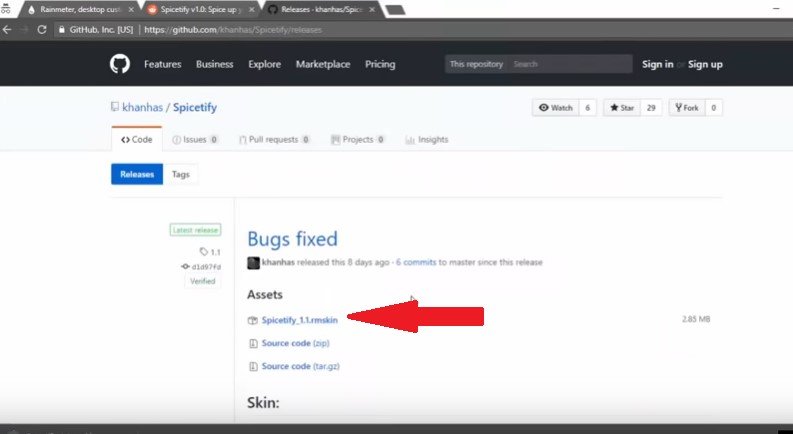
Task: Open commit d1d97fd link
Action: [x=206, y=267]
